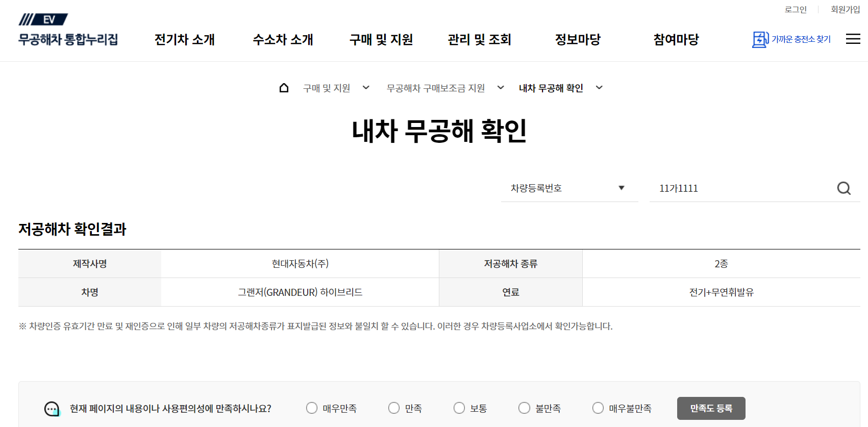Click the breadcrumb 내차 무공해 확인 link
This screenshot has height=427, width=868.
coord(551,88)
